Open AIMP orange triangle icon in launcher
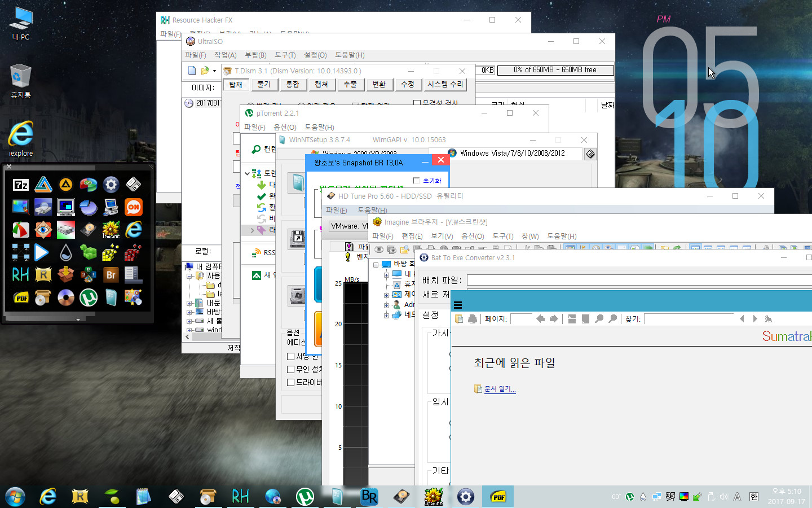 (66, 185)
